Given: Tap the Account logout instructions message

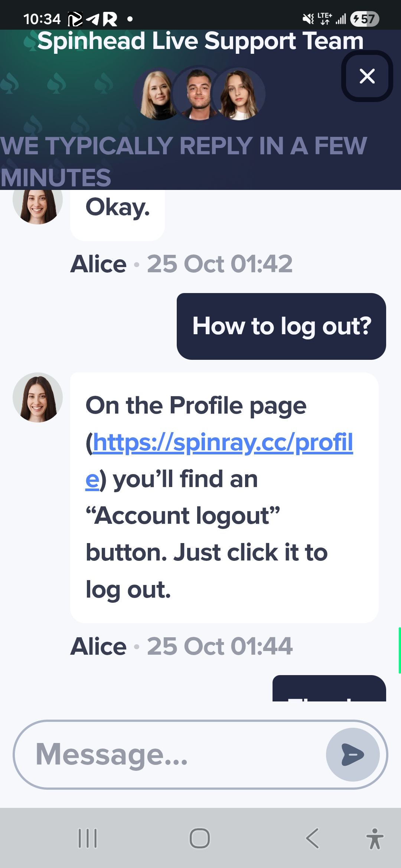Looking at the screenshot, I should click(x=224, y=497).
